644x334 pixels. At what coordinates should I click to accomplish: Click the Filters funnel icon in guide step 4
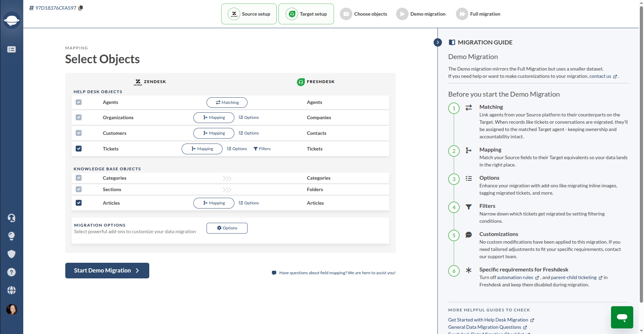469,207
